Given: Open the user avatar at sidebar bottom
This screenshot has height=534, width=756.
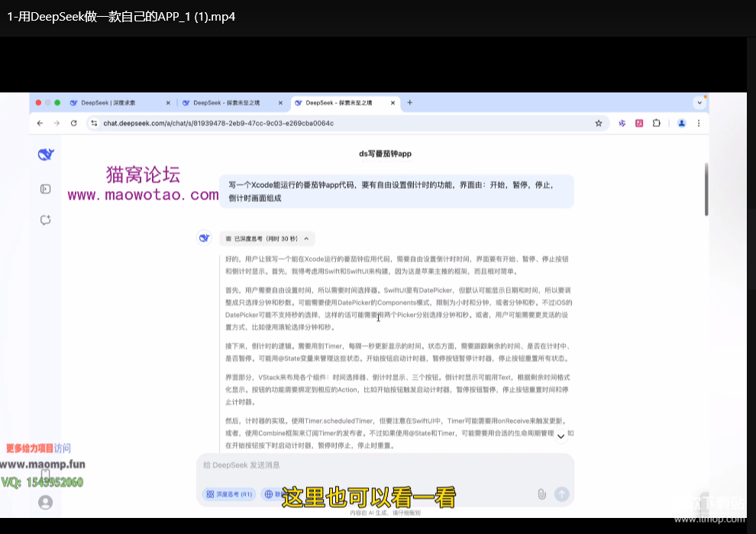Looking at the screenshot, I should point(46,502).
